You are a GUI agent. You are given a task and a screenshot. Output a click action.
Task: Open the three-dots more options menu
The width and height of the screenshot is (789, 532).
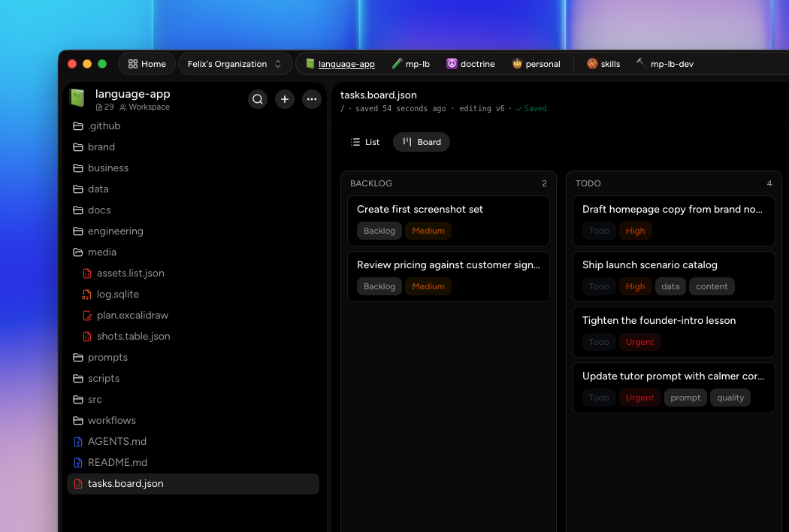pyautogui.click(x=312, y=99)
